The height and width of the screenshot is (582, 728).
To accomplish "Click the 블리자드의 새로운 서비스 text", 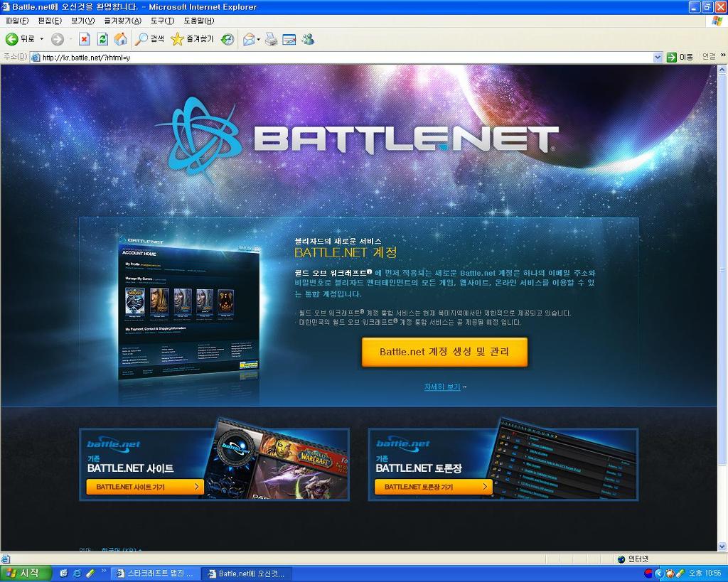I will pos(338,241).
